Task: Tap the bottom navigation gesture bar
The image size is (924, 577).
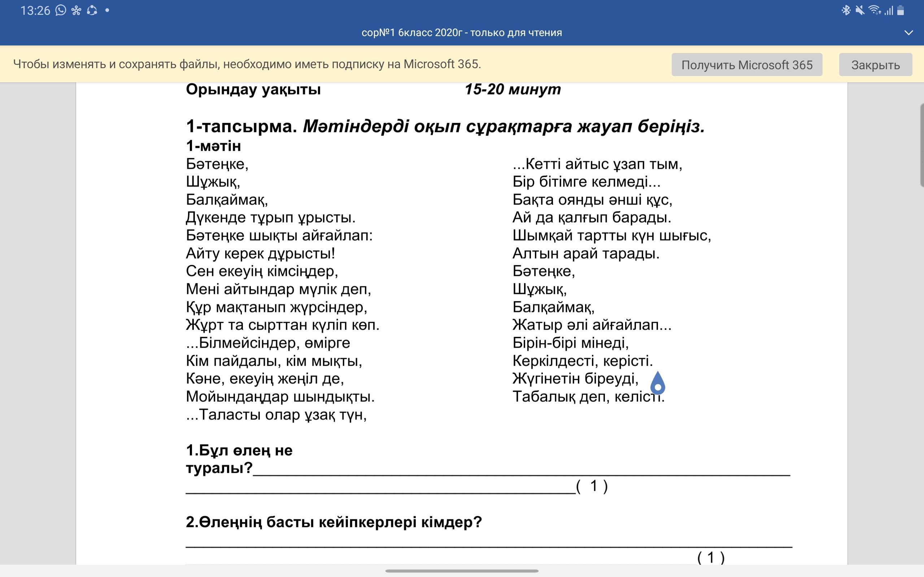Action: (462, 571)
